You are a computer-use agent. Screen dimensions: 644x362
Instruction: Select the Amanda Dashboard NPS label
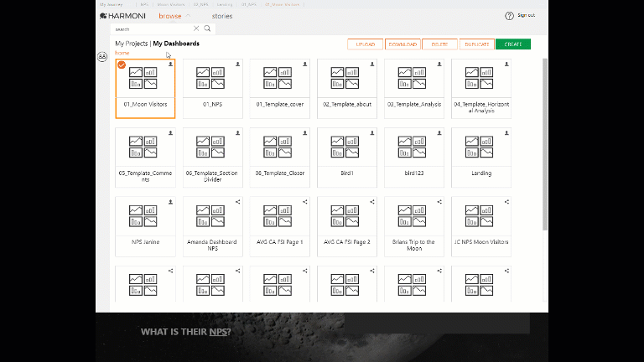(212, 245)
